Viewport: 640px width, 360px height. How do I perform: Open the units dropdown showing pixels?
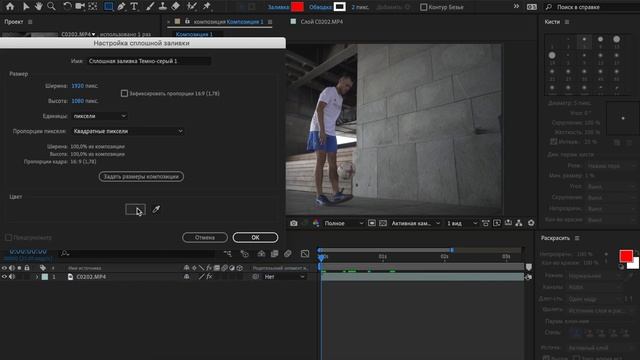99,116
